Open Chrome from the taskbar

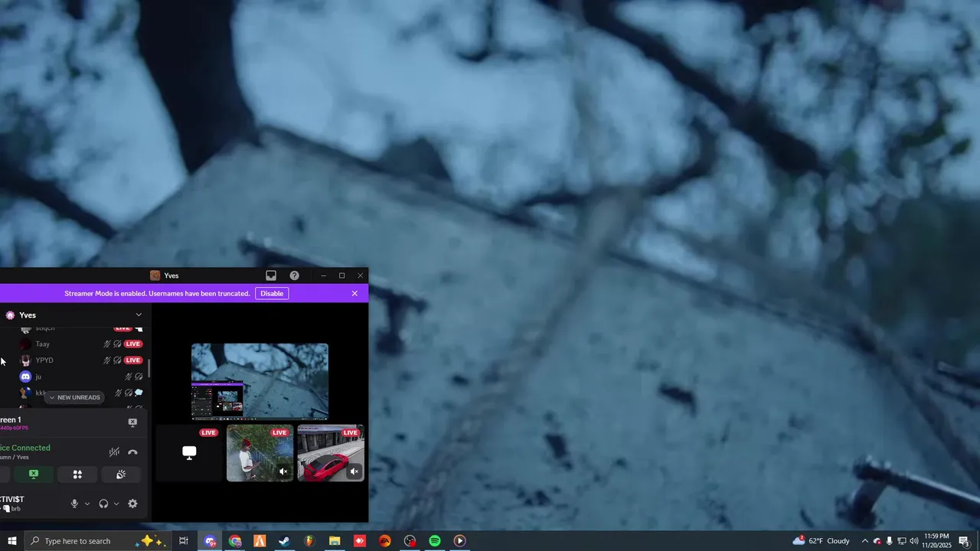[x=235, y=541]
